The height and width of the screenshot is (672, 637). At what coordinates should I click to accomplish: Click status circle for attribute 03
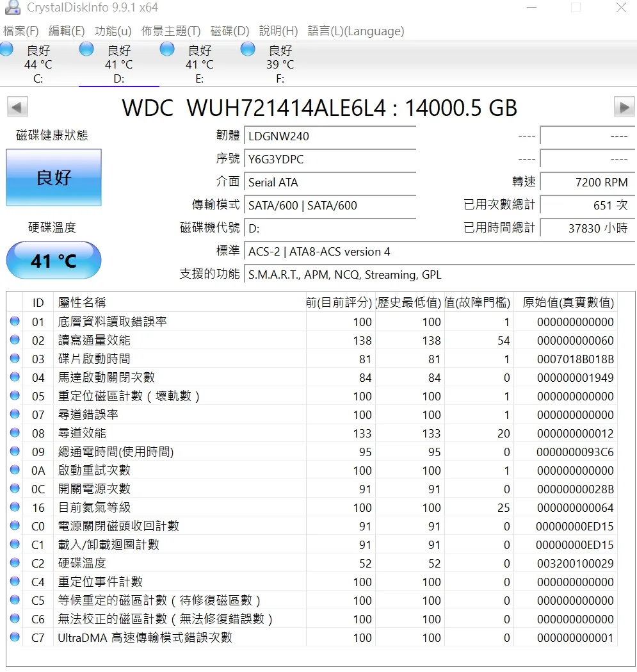click(15, 358)
